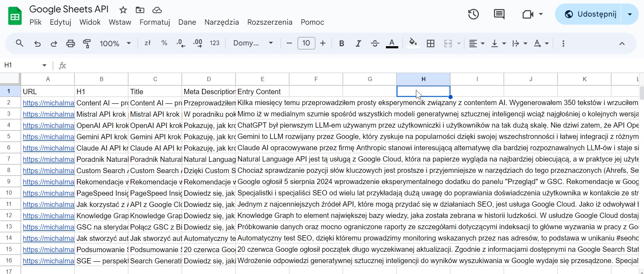Viewport: 644px width, 274px height.
Task: Toggle bold formatting
Action: [x=341, y=43]
